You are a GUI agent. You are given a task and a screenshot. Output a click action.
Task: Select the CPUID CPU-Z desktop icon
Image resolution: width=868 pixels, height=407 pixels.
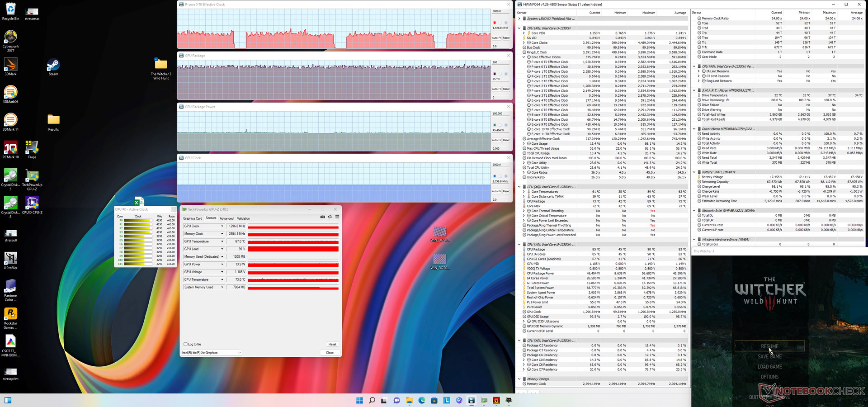click(x=32, y=205)
